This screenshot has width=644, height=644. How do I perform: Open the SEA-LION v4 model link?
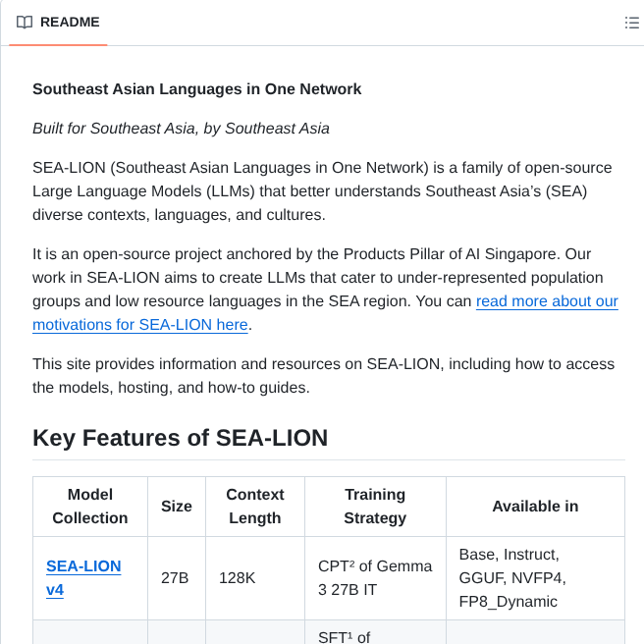(x=83, y=578)
